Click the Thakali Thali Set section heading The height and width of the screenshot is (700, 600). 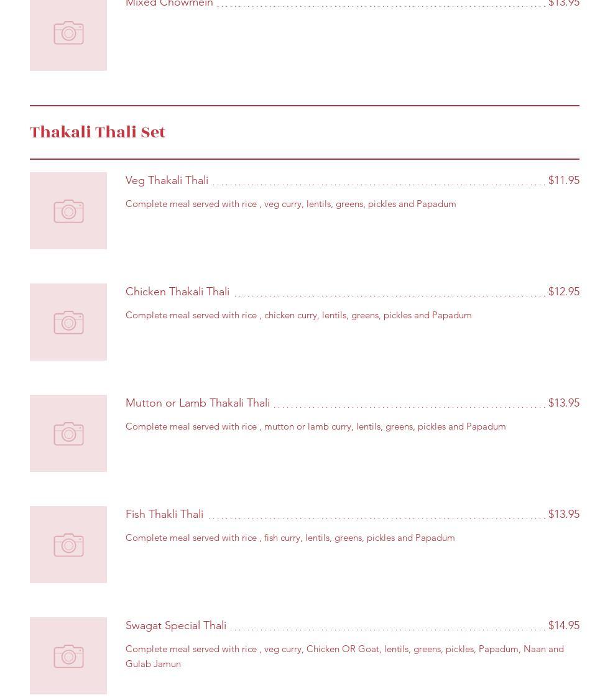click(x=98, y=132)
